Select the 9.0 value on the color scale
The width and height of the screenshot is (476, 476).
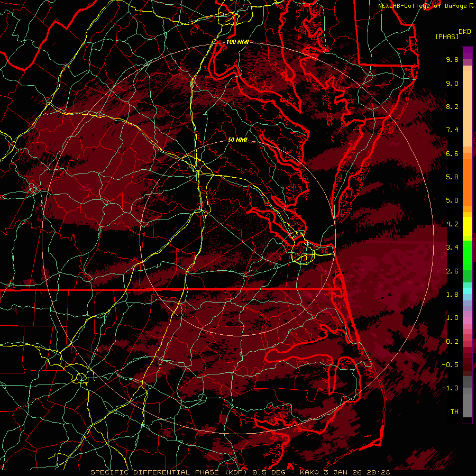(x=452, y=83)
